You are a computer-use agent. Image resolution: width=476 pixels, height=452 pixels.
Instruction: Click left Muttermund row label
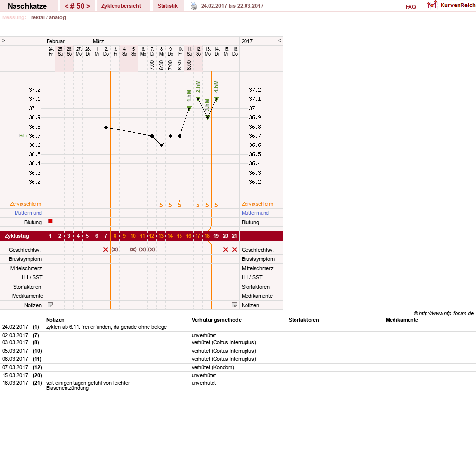[28, 213]
